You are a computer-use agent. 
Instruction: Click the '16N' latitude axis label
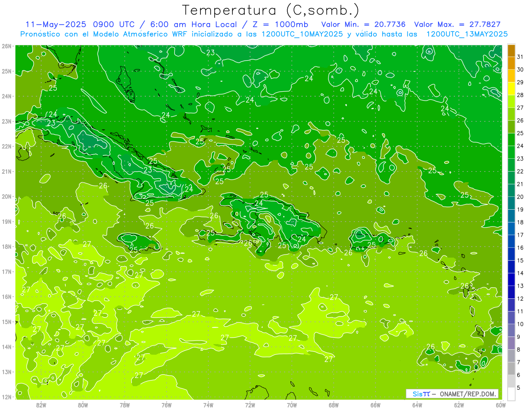click(6, 297)
